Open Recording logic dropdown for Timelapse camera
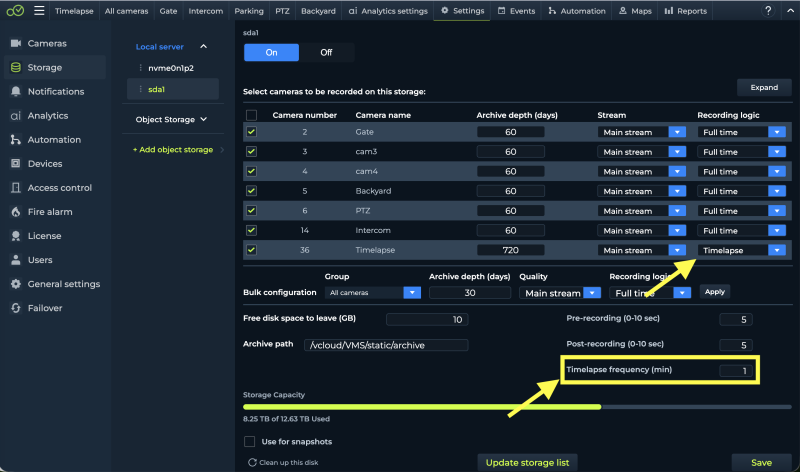Screen dimensions: 800x472 pyautogui.click(x=777, y=251)
